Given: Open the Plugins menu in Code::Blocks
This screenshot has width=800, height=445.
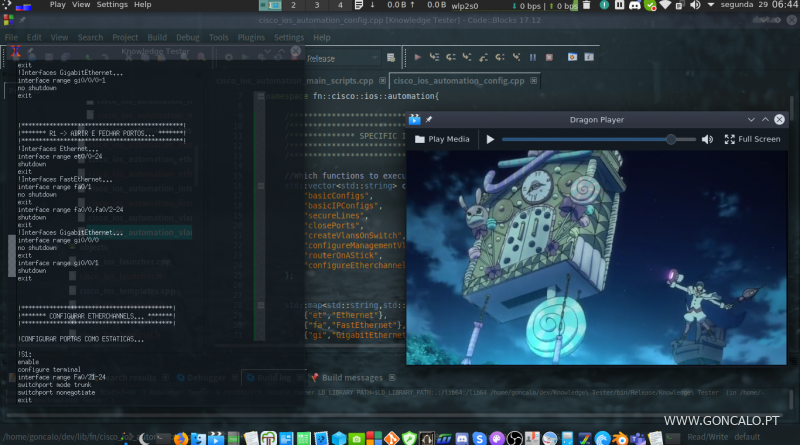Looking at the screenshot, I should pyautogui.click(x=253, y=37).
